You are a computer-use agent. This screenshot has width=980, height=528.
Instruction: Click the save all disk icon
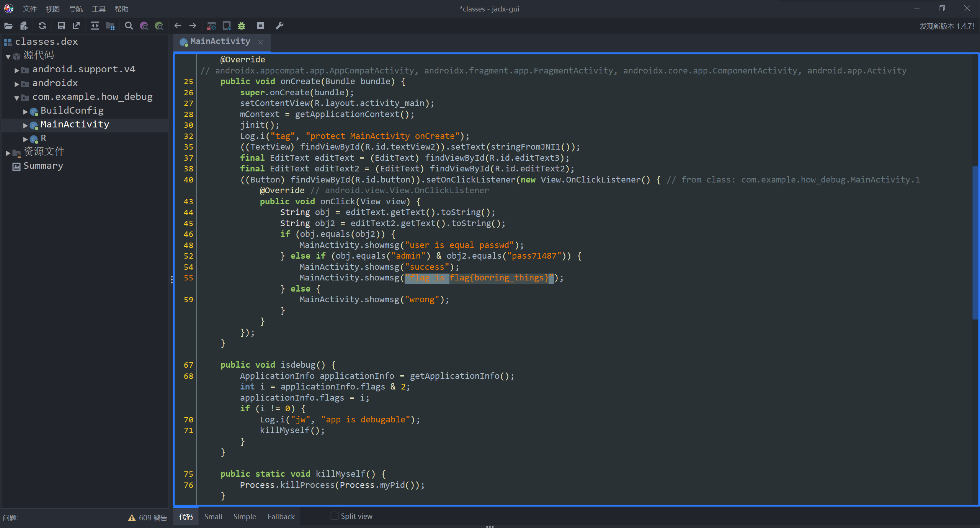pos(61,26)
